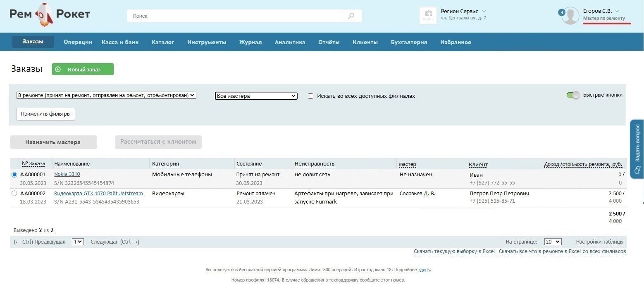This screenshot has height=303, width=644.
Task: Enable search in all available branches checkbox
Action: (311, 96)
